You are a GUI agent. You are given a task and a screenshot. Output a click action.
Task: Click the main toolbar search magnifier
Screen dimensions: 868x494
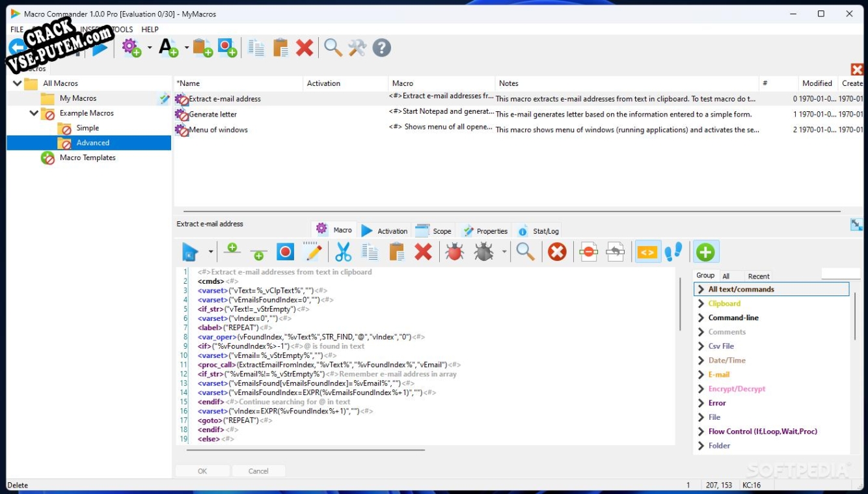[x=333, y=48]
